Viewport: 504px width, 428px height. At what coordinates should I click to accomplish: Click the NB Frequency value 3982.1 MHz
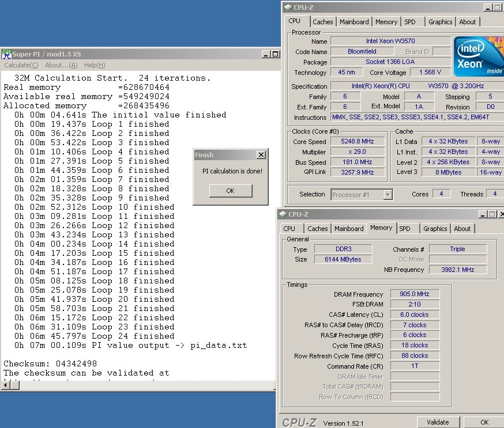click(458, 270)
